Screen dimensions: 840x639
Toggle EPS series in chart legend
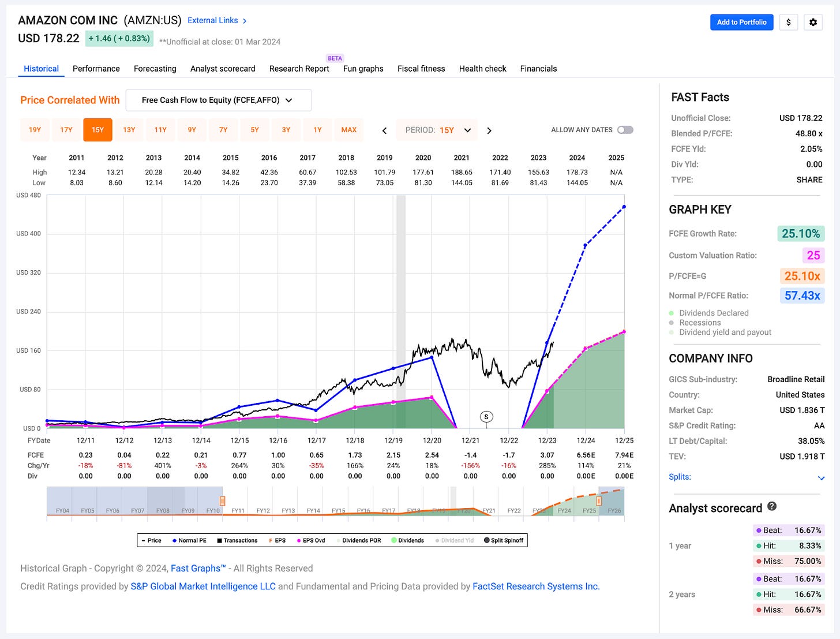tap(277, 540)
